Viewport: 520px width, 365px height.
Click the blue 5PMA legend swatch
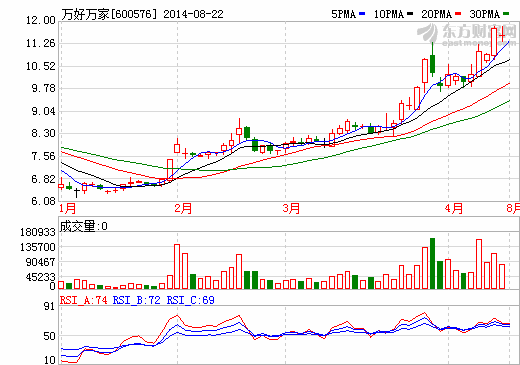pos(362,14)
